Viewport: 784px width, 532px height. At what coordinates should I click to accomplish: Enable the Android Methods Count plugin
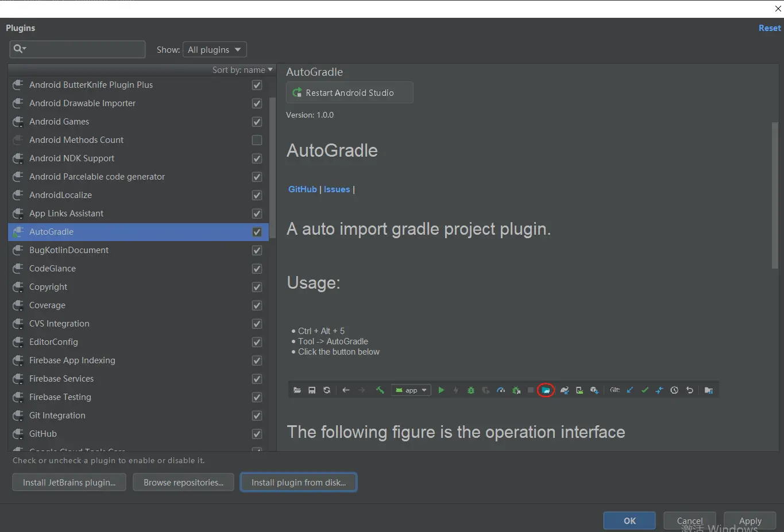pos(257,140)
